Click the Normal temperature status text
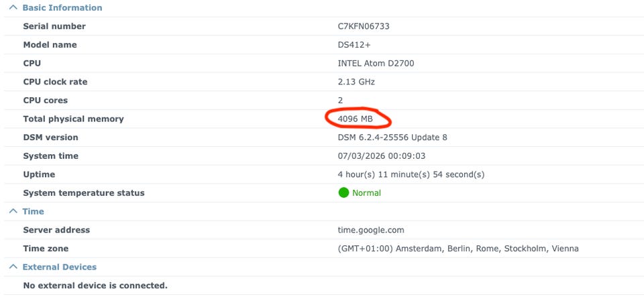This screenshot has height=299, width=644. (366, 193)
